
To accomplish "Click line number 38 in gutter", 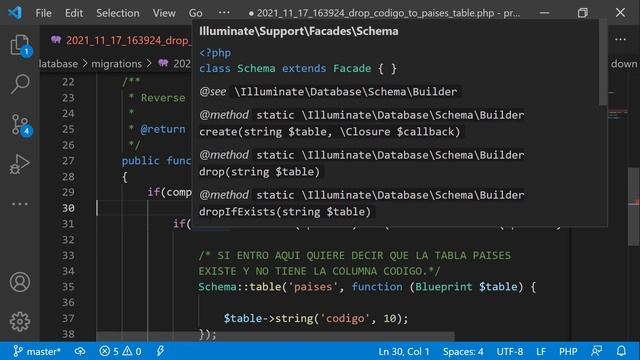I will click(x=68, y=334).
